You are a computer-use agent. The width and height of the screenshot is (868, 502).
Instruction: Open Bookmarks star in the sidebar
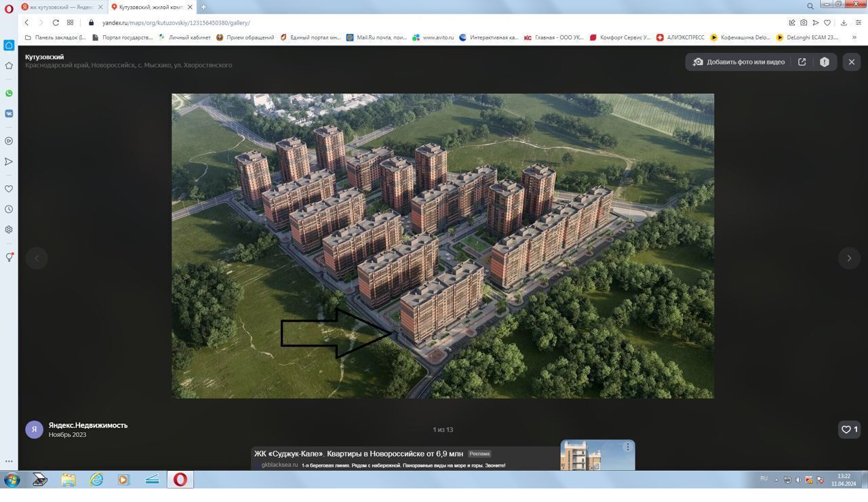[9, 66]
